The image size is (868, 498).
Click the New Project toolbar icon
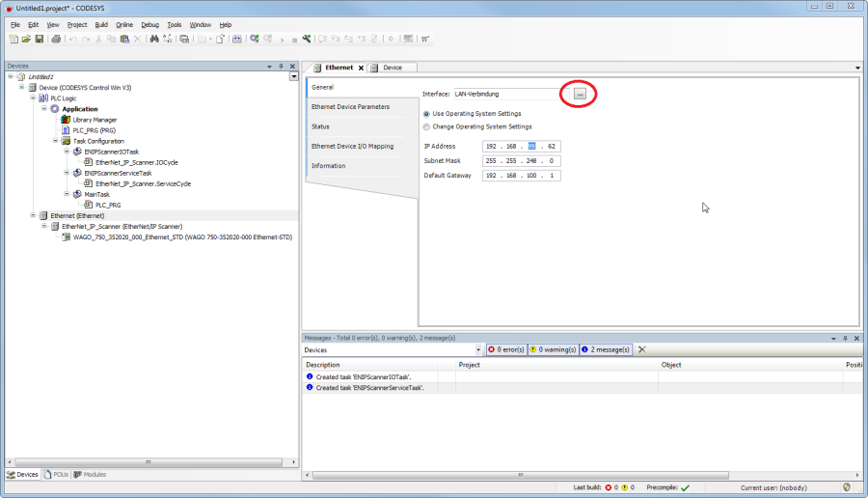[14, 39]
